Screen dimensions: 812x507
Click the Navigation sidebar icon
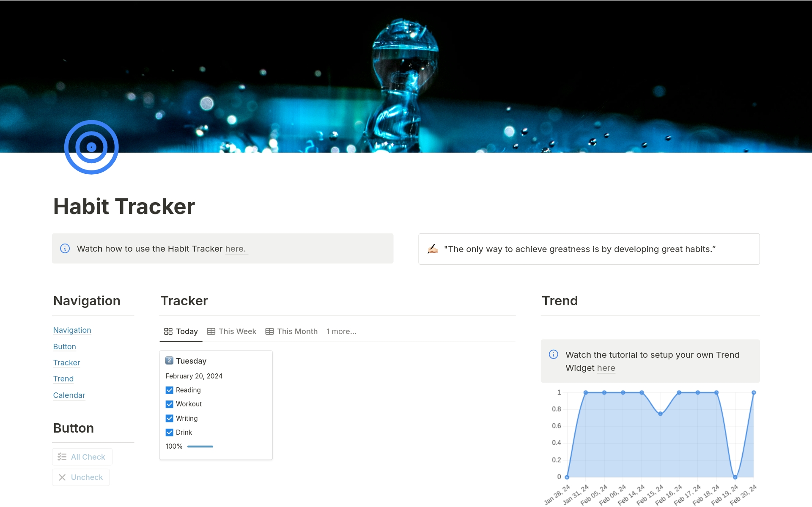tap(72, 329)
